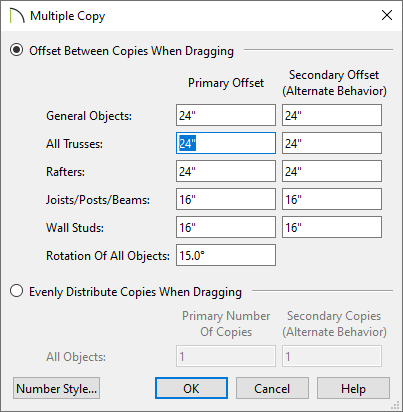The height and width of the screenshot is (412, 403).
Task: Open Help for Multiple Copy
Action: point(353,388)
